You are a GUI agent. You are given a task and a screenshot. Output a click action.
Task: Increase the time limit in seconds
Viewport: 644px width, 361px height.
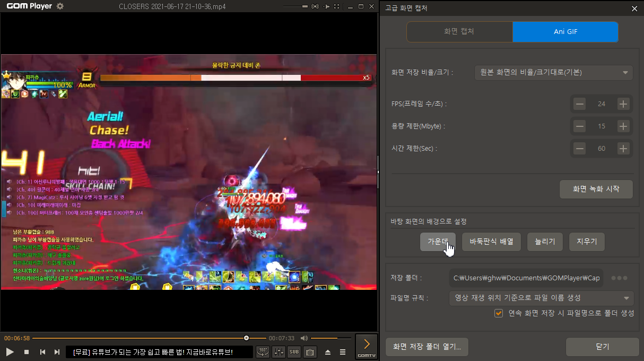(623, 149)
